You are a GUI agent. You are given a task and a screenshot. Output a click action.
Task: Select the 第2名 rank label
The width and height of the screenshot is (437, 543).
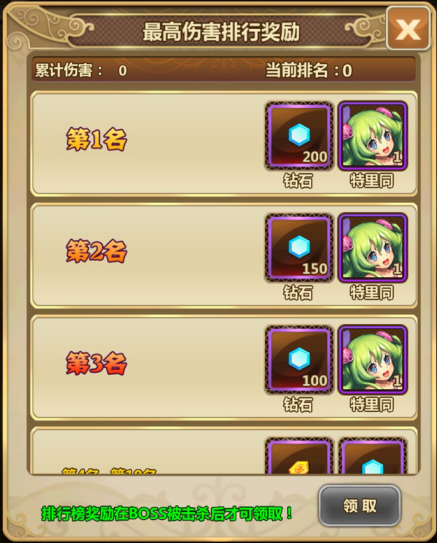click(97, 251)
